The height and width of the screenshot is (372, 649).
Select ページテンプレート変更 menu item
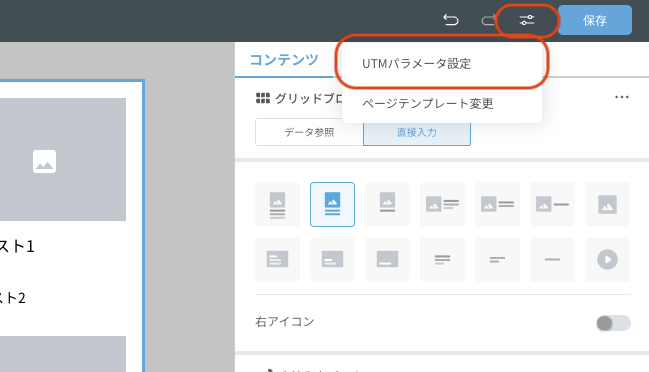point(442,103)
